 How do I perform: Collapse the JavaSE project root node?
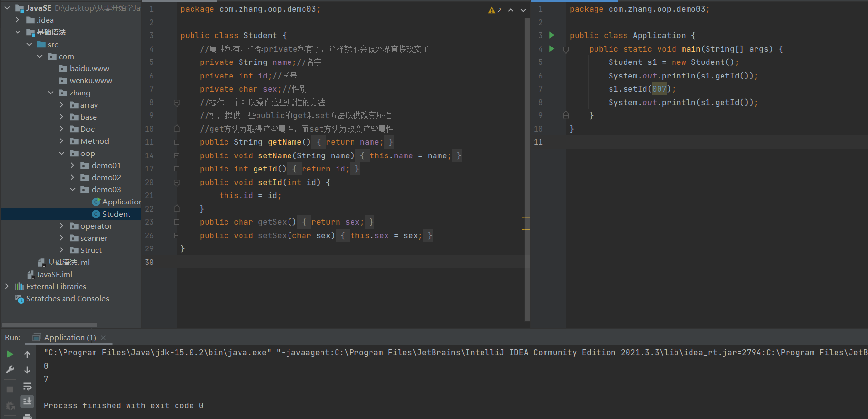click(7, 8)
